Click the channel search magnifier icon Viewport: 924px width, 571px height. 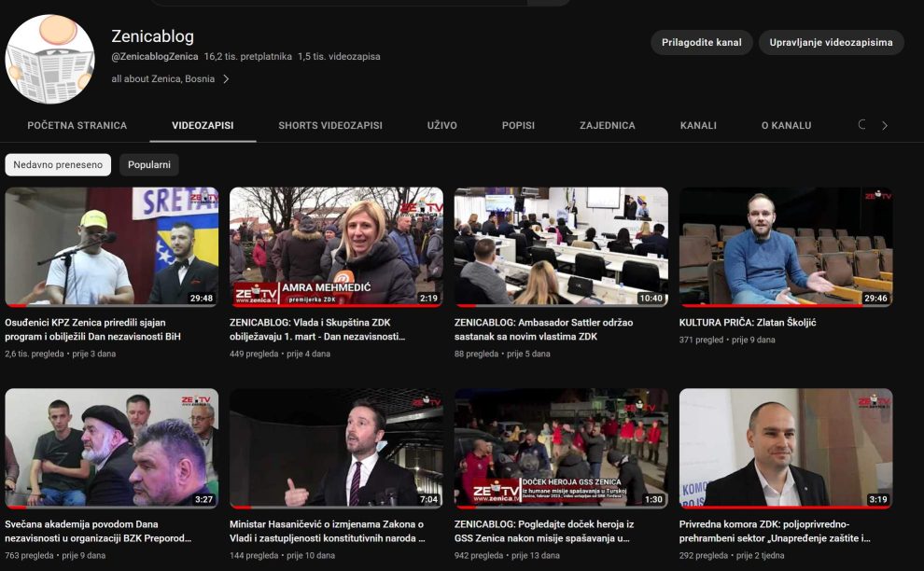click(861, 125)
